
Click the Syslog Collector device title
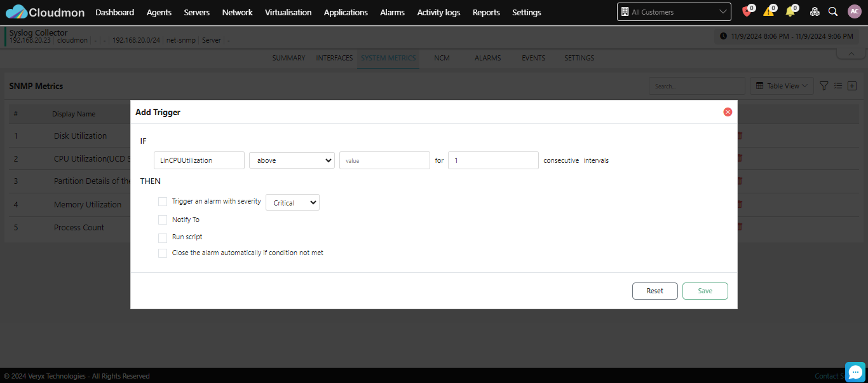(x=39, y=32)
